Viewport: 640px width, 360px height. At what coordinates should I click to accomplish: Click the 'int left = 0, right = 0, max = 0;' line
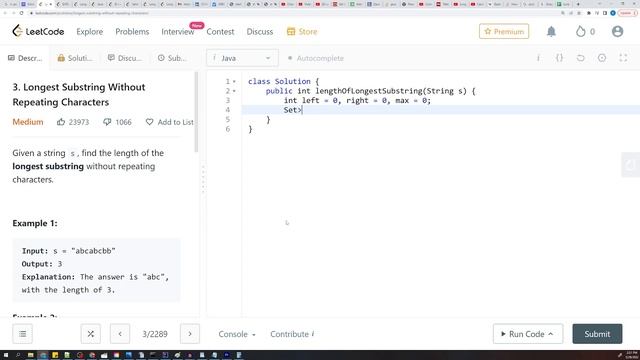click(x=357, y=100)
